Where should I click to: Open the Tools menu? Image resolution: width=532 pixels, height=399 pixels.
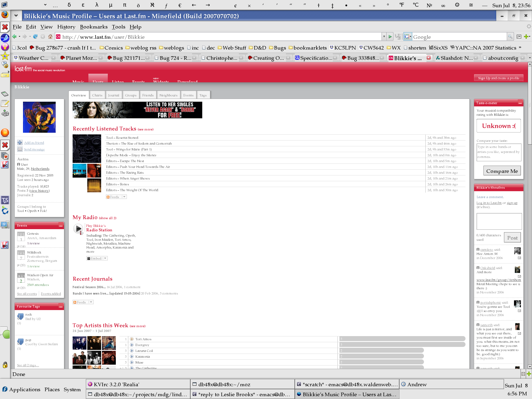(x=119, y=27)
